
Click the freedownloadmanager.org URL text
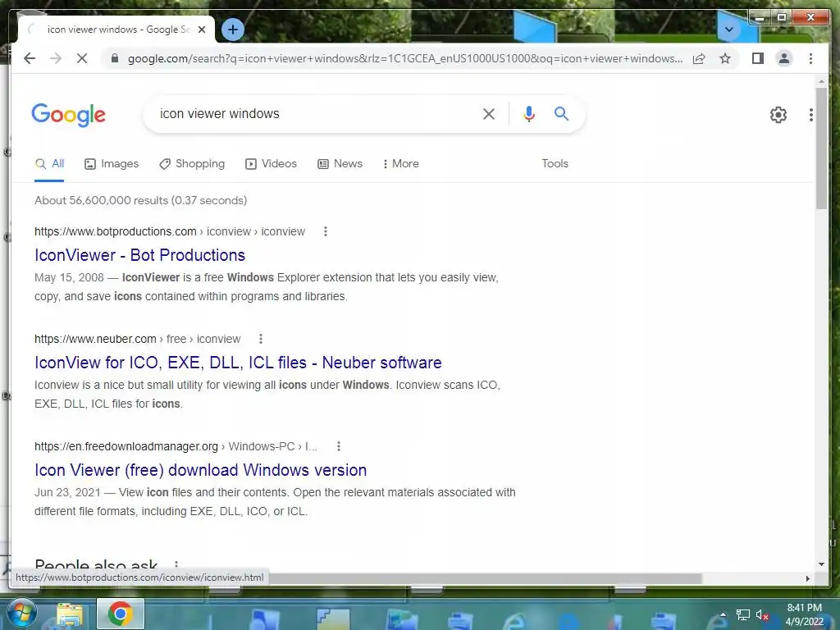pos(176,446)
